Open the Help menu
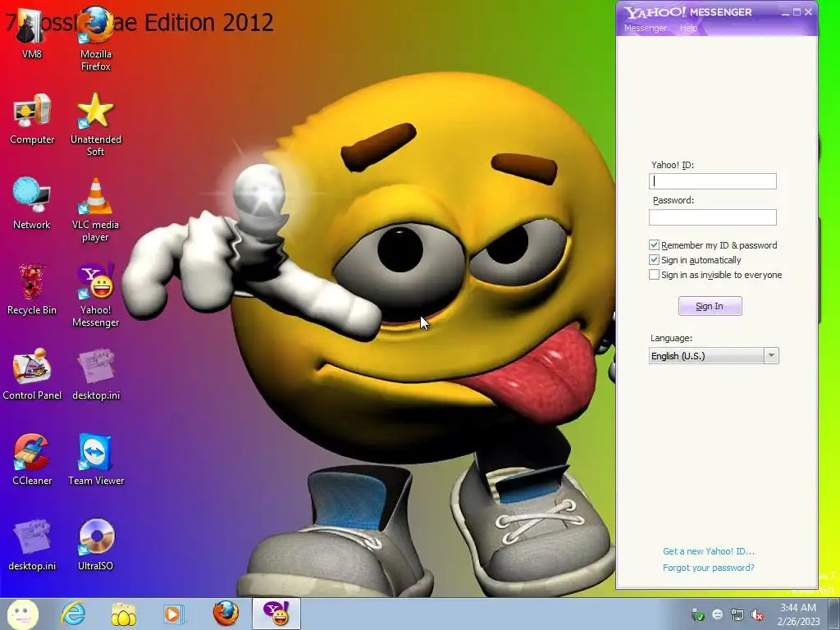 [688, 28]
